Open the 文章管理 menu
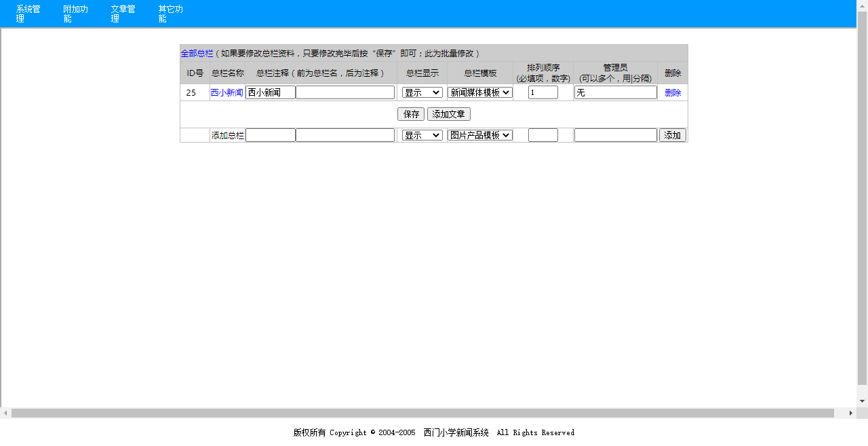Viewport: 868px width, 446px height. [x=123, y=14]
